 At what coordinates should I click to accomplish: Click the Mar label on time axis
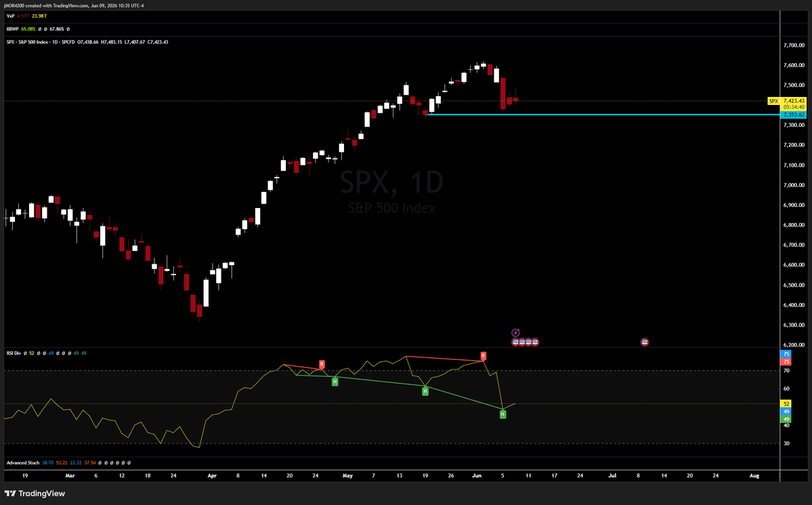70,475
